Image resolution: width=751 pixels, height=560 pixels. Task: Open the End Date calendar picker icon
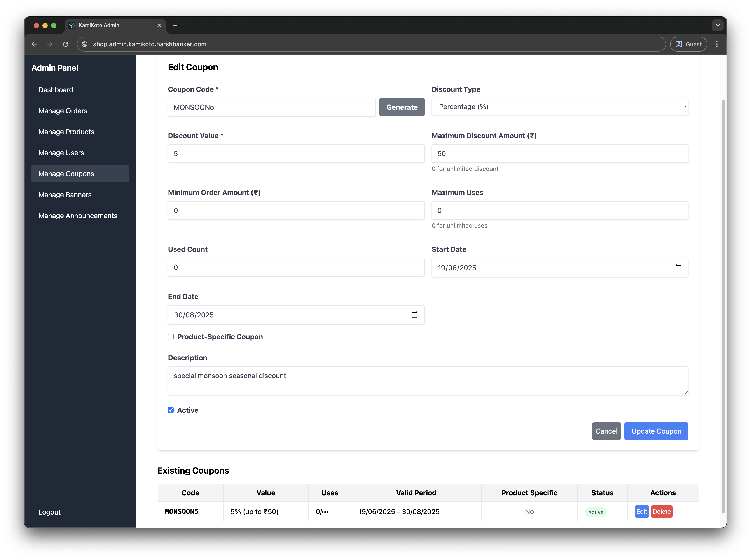click(414, 315)
